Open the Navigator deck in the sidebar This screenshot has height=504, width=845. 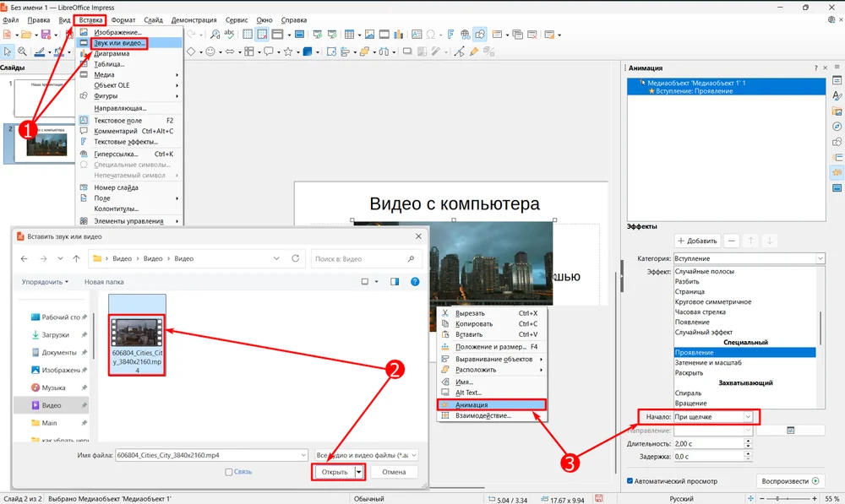tap(837, 126)
